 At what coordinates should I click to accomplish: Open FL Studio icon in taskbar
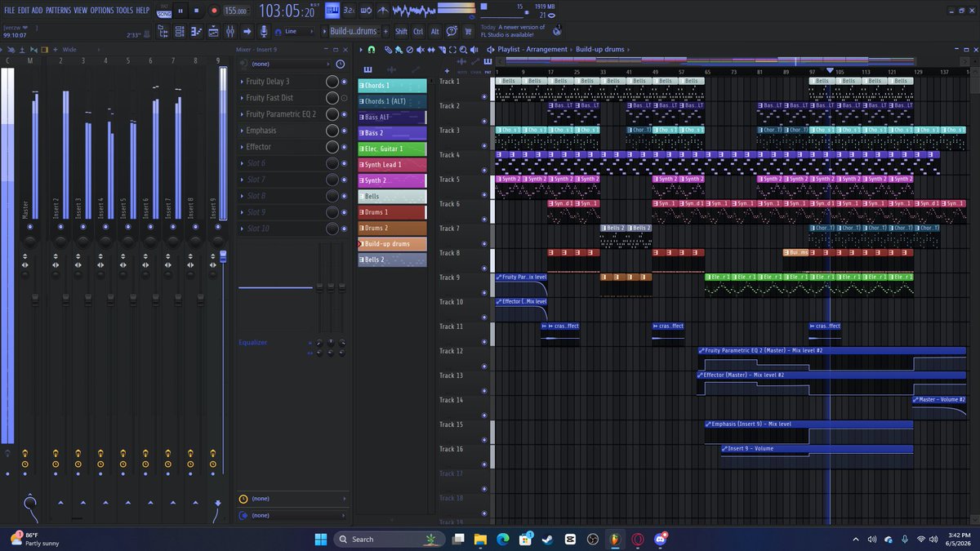coord(615,539)
